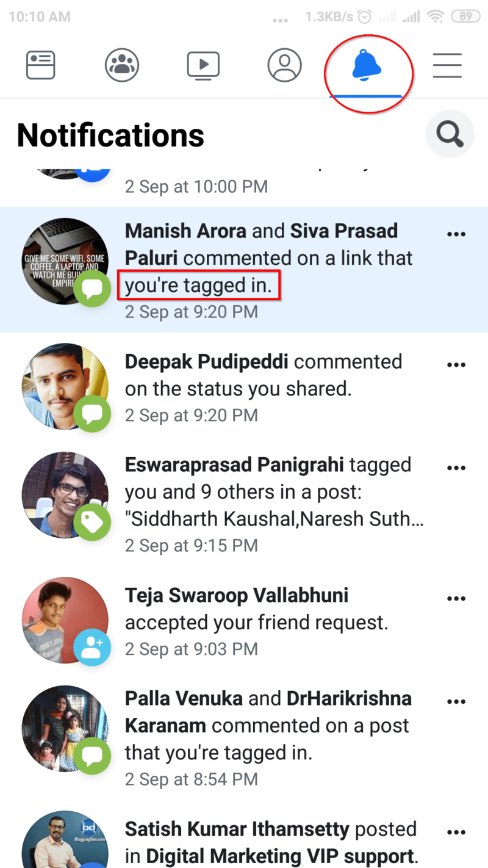Open options for Deepak Pudipeddi notification
Screen dimensions: 488x868
[x=456, y=365]
